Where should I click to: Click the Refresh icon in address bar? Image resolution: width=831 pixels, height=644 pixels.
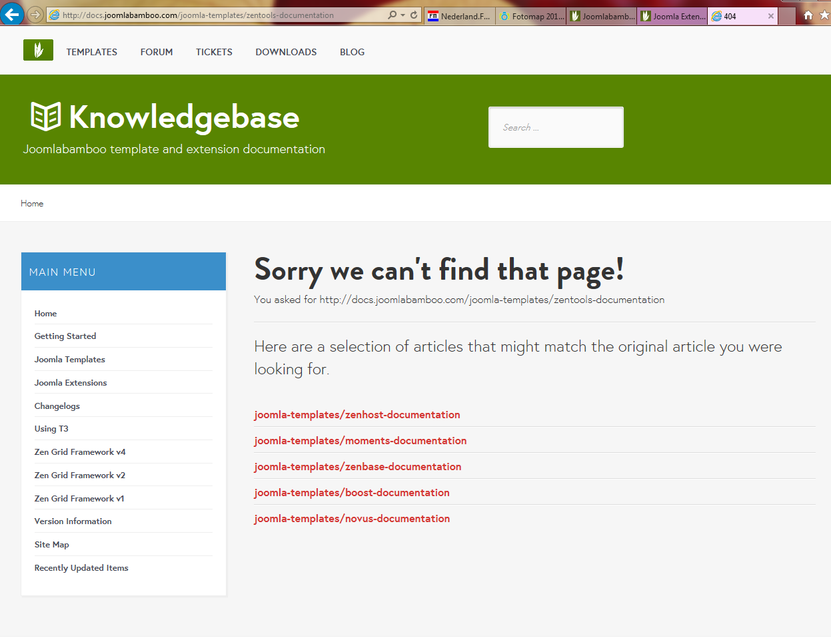(414, 15)
